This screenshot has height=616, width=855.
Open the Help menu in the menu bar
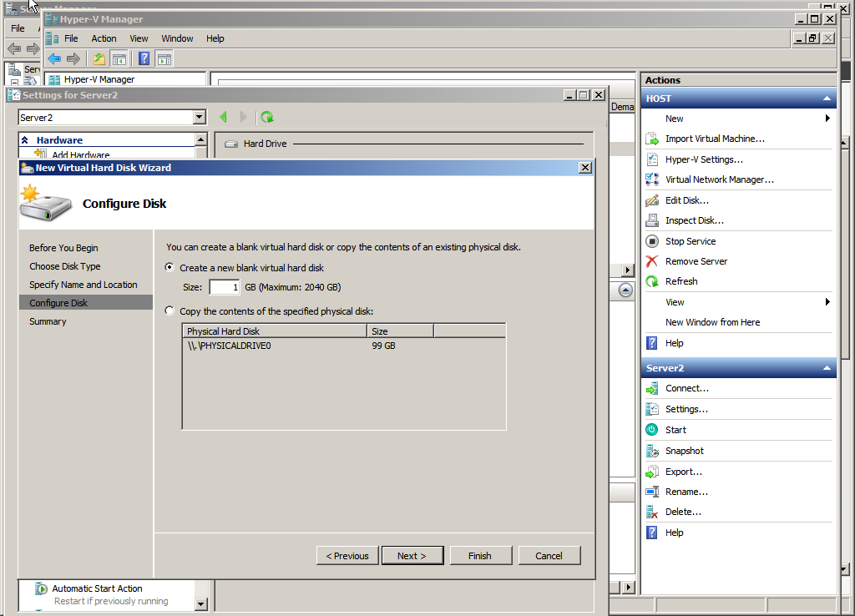(215, 38)
